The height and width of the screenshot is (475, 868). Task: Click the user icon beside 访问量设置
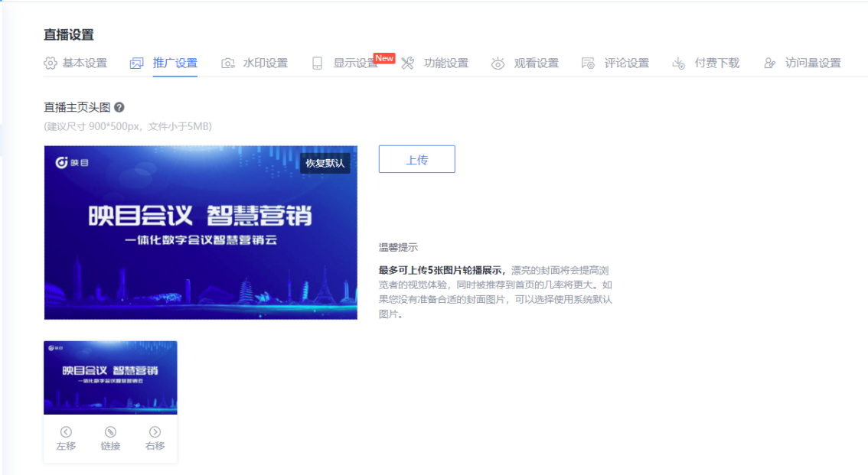click(769, 63)
